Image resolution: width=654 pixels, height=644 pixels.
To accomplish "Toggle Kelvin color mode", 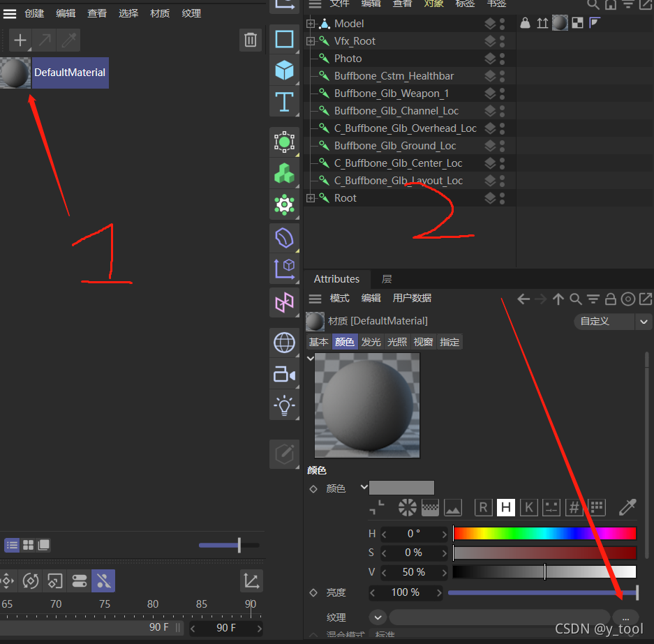I will point(529,507).
